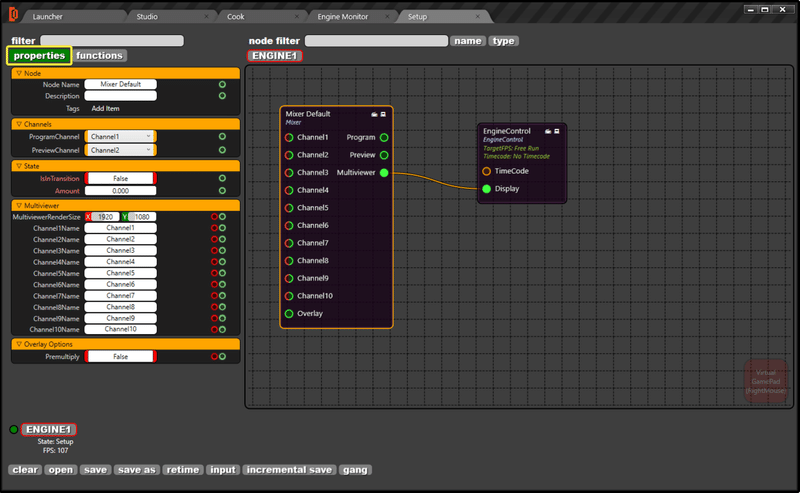This screenshot has height=493, width=800.
Task: Click Preview output pin on Mixer node
Action: pos(384,155)
